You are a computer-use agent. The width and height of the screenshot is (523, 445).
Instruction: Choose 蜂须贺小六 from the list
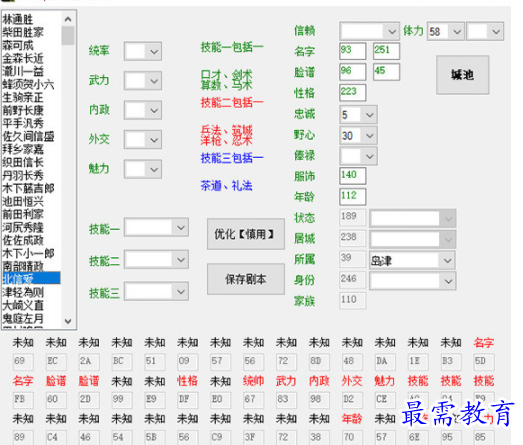28,84
